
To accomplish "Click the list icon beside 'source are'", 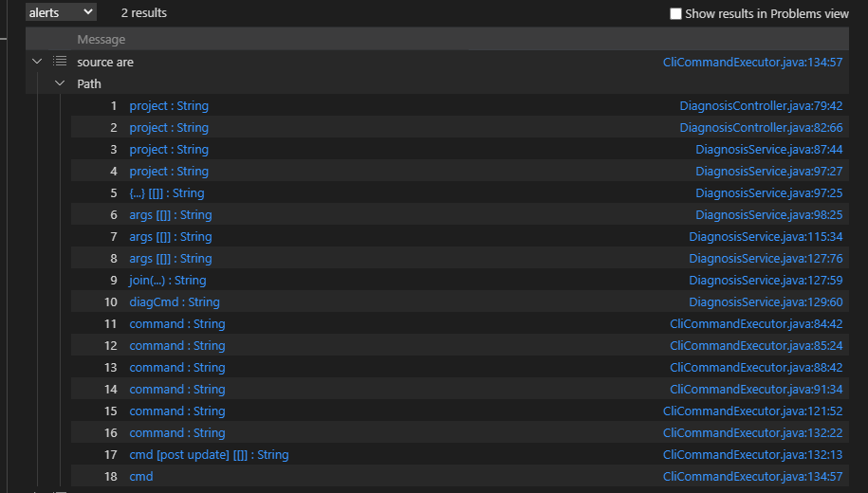I will click(x=60, y=62).
